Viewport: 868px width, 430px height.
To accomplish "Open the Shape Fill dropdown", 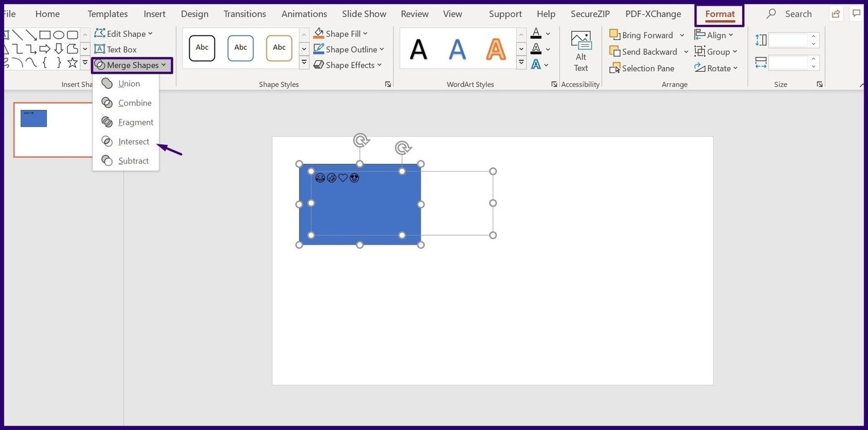I will tap(341, 34).
